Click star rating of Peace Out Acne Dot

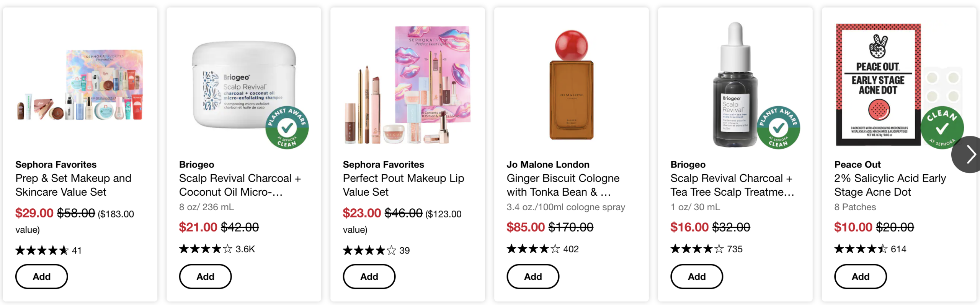(861, 249)
